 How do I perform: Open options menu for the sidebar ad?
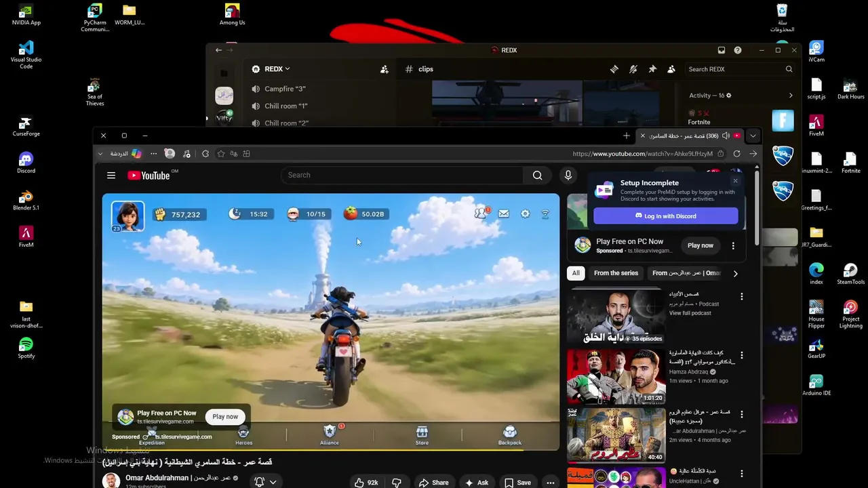[733, 245]
